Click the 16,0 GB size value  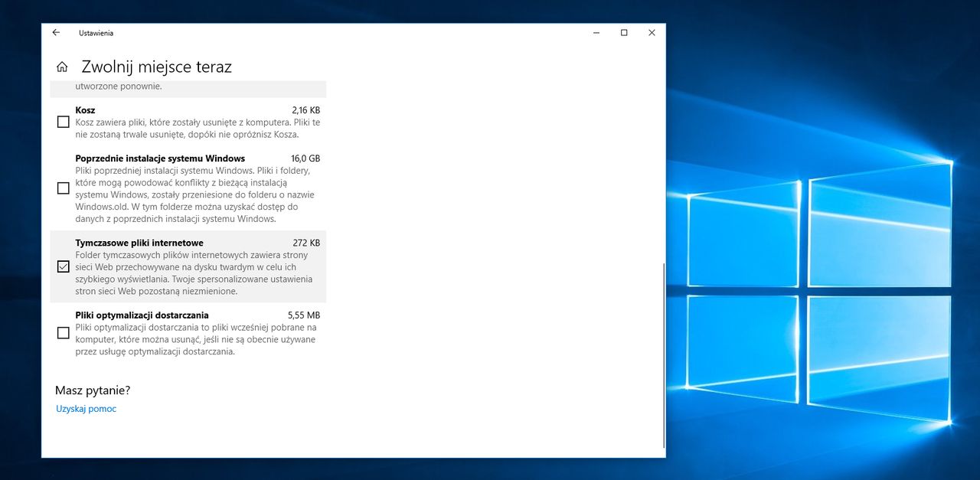pyautogui.click(x=305, y=158)
